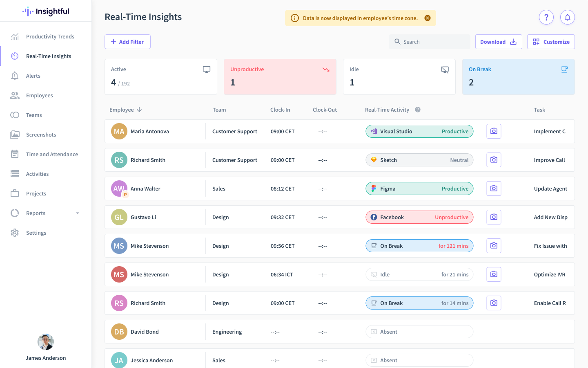Click 'On Break for 121 mins' pill
Viewport: 588px width, 368px height.
419,246
